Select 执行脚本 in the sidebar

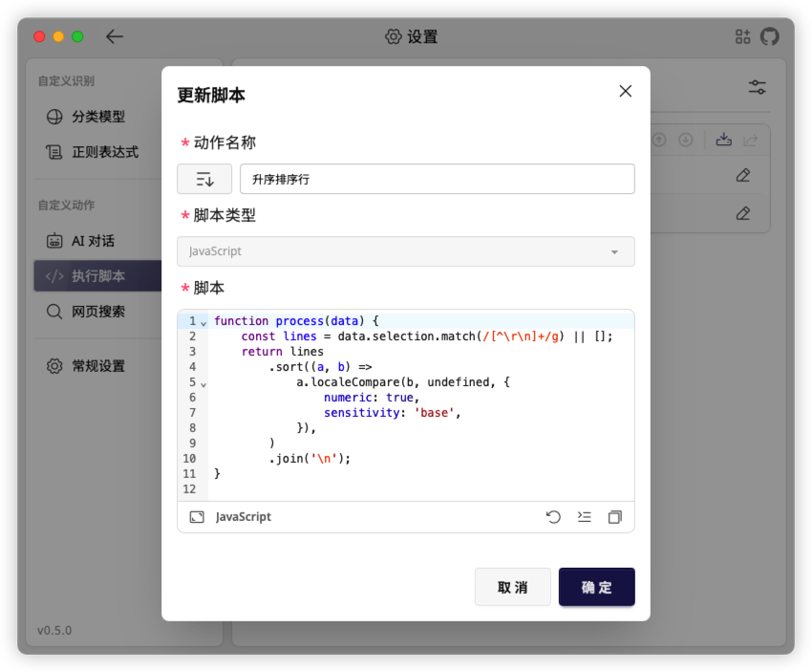[97, 276]
